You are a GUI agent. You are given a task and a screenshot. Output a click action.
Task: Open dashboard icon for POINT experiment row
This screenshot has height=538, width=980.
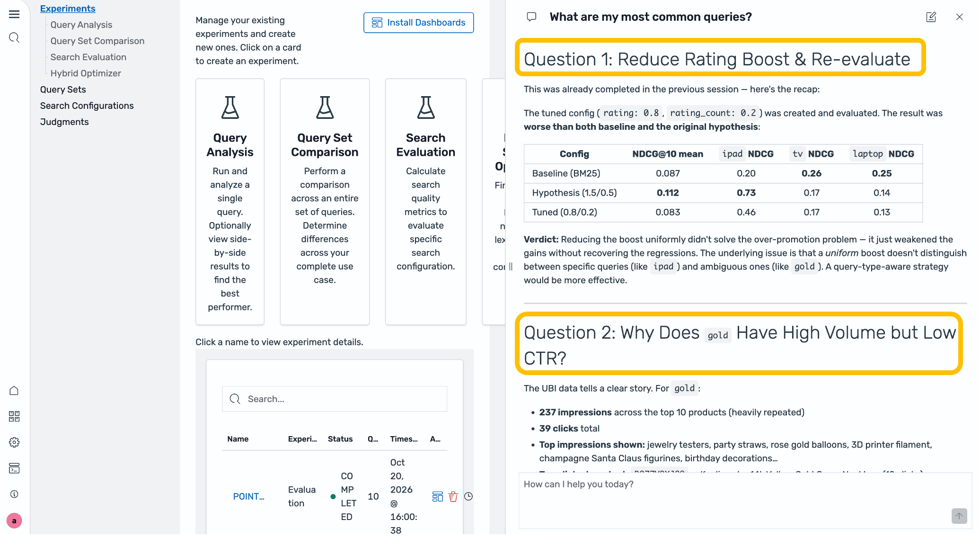438,496
